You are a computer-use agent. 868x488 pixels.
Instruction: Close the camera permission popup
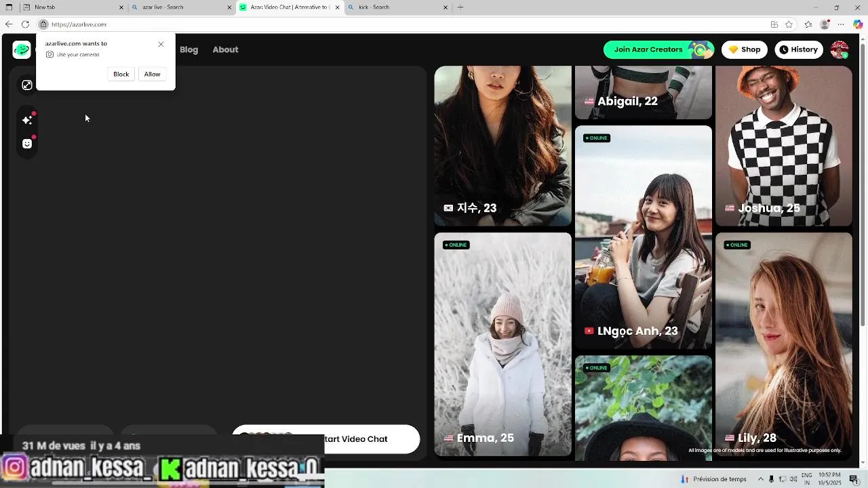tap(161, 44)
